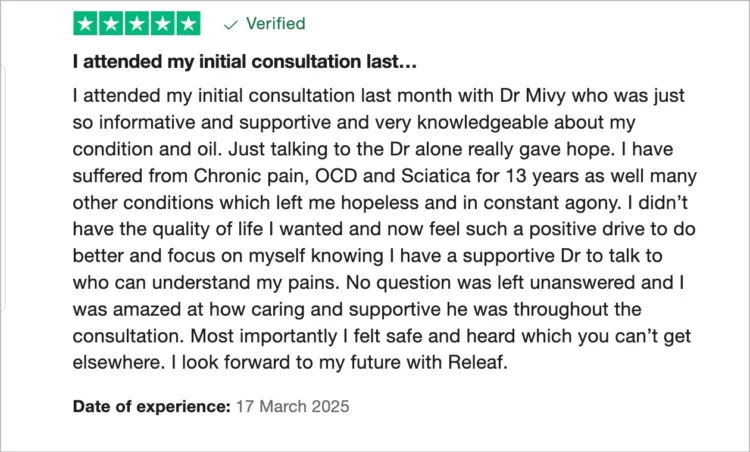This screenshot has height=452, width=750.
Task: Click the Verified checkmark icon
Action: coord(231,25)
